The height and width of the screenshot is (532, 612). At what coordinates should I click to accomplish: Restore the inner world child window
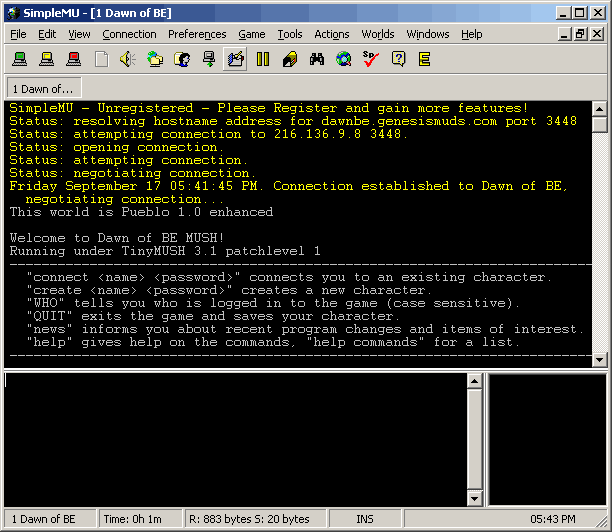pyautogui.click(x=580, y=34)
